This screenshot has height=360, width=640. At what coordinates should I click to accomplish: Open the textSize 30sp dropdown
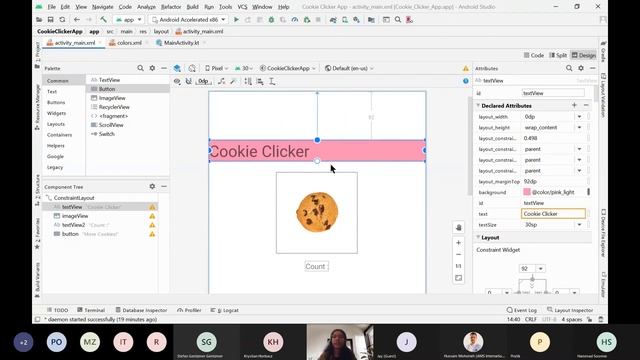(579, 225)
